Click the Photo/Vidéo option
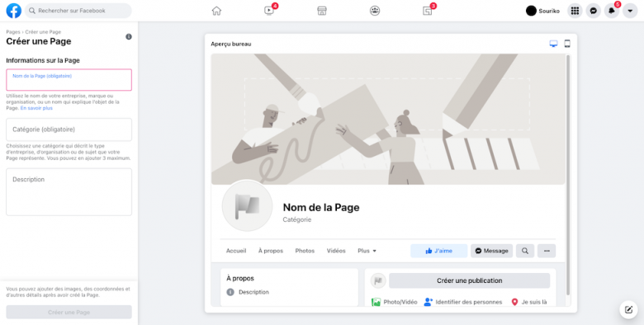The height and width of the screenshot is (325, 644). [x=395, y=302]
